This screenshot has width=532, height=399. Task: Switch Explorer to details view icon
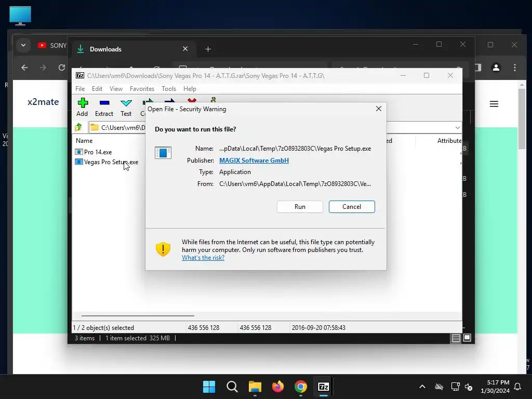[x=456, y=338]
